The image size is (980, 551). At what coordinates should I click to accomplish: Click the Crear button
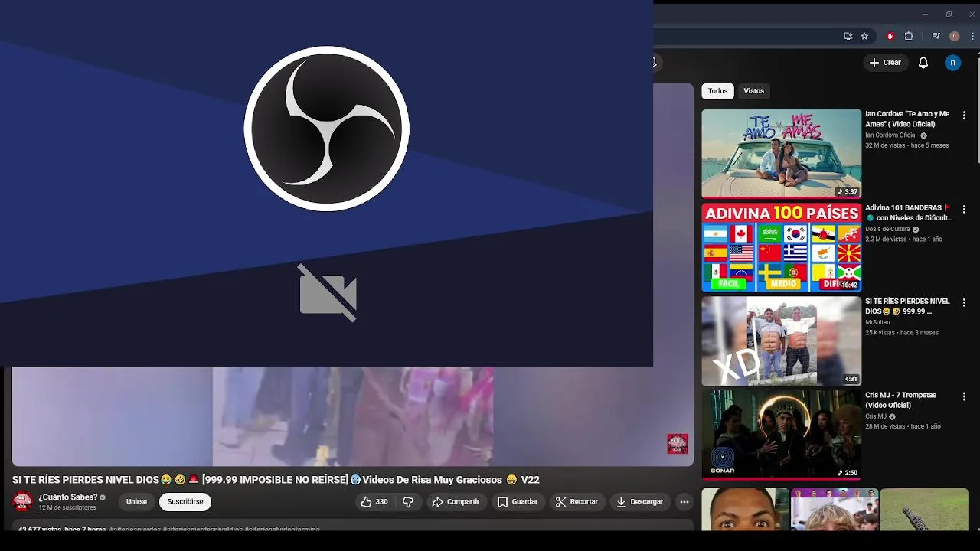(886, 63)
